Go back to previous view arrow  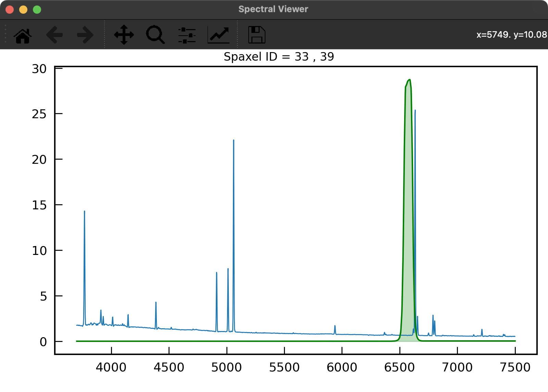pos(54,35)
